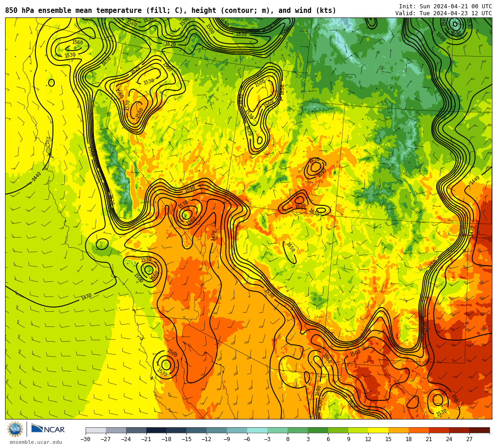The image size is (497, 448).
Task: Click the 9 colorbar tick label
Action: coord(348,439)
